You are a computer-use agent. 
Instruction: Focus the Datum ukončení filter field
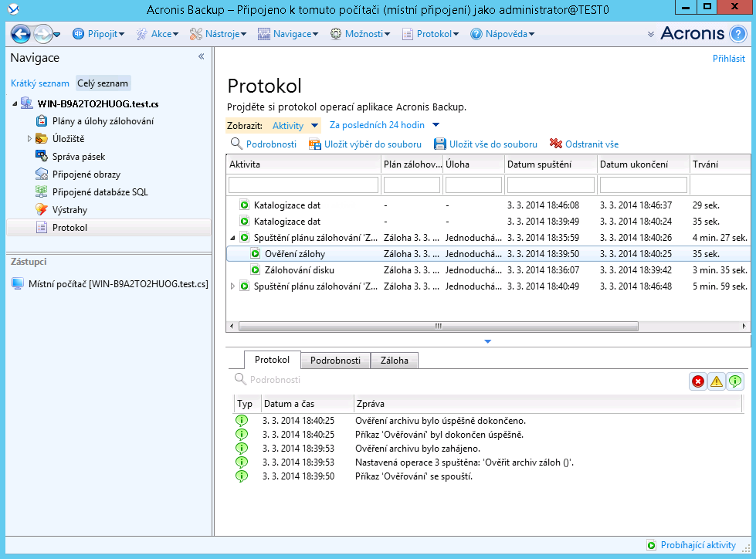[x=643, y=185]
